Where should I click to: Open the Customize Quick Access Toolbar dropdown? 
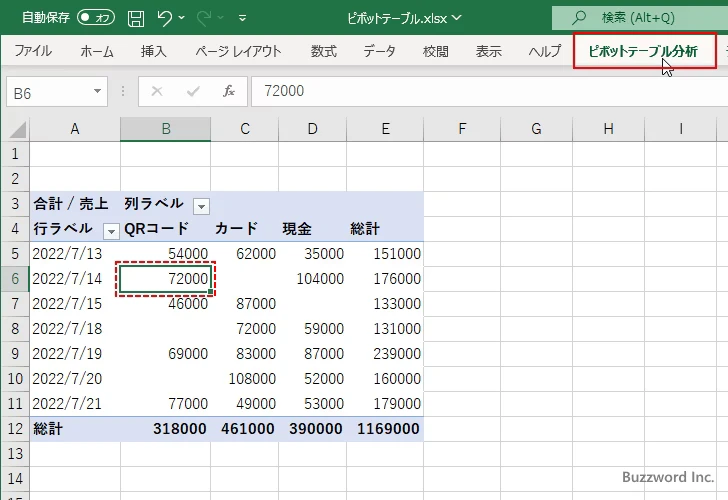point(242,18)
